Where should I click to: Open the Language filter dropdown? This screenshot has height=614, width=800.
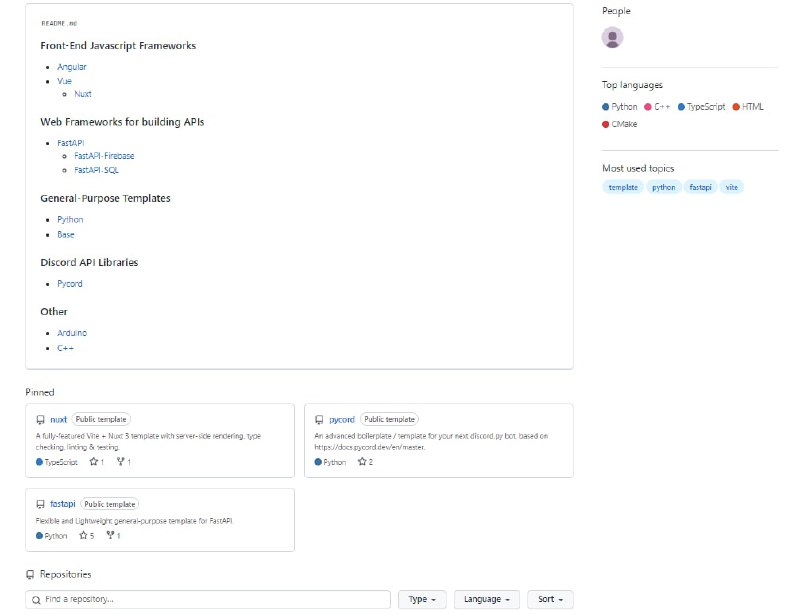click(487, 599)
